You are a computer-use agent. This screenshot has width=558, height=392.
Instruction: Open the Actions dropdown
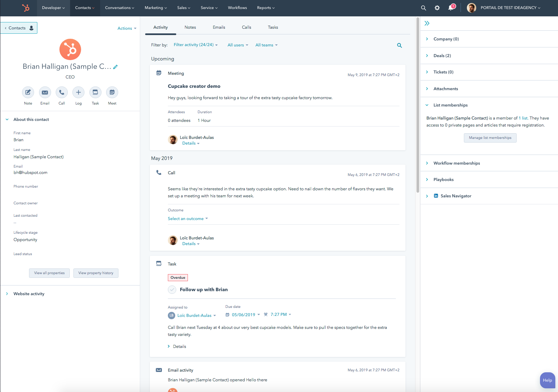(127, 28)
